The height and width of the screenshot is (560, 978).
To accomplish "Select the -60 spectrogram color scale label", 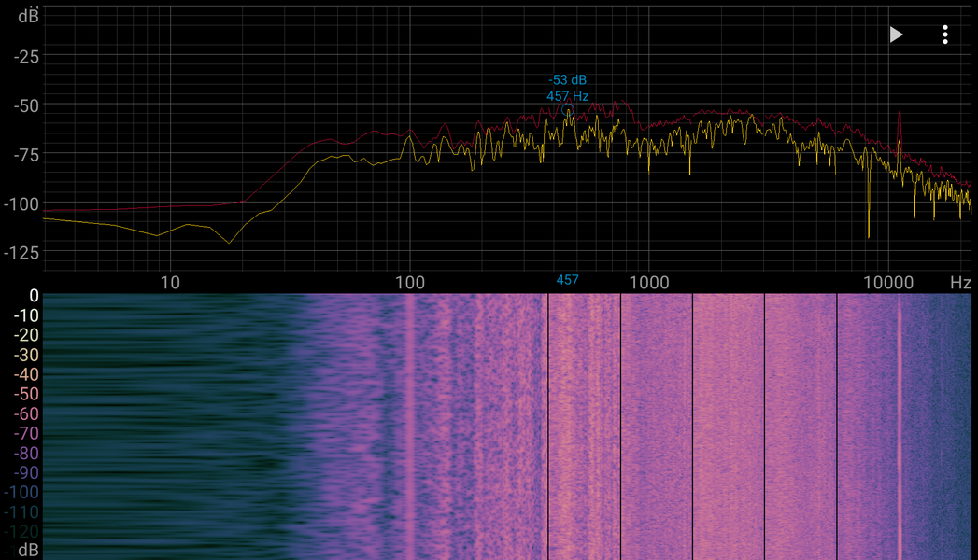I will pyautogui.click(x=26, y=413).
